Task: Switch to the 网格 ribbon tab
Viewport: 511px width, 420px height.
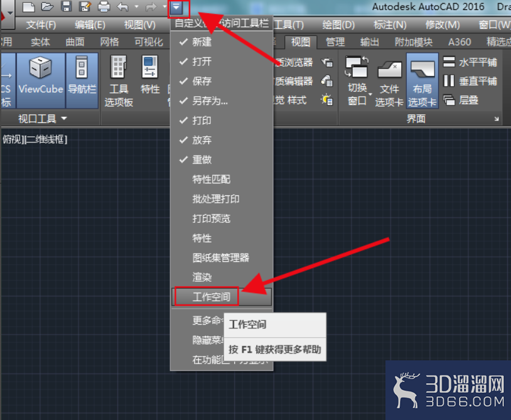Action: click(109, 41)
